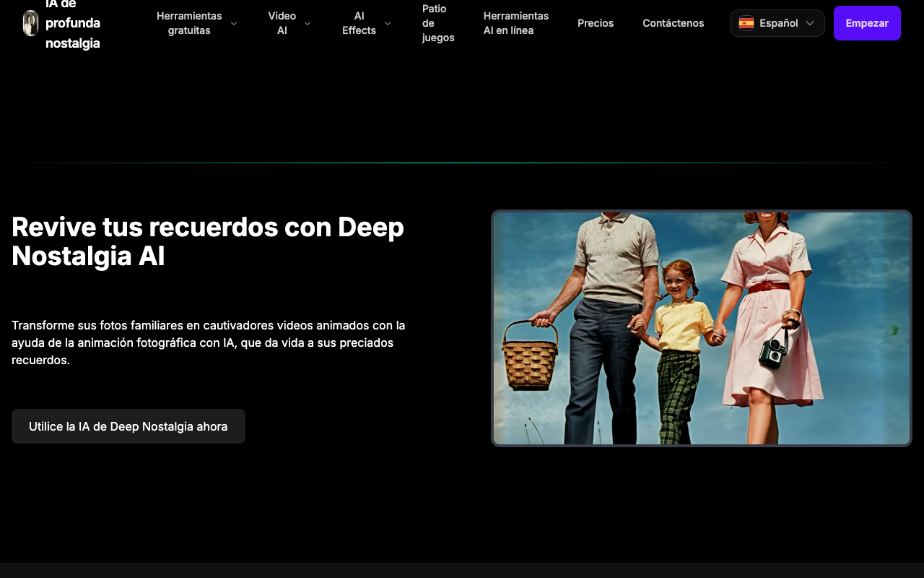This screenshot has height=578, width=924.
Task: Open the Español language selector
Action: [x=778, y=23]
